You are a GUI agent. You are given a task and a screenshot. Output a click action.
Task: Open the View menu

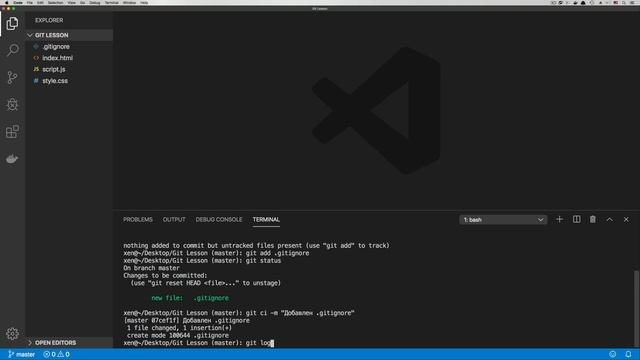tap(72, 2)
